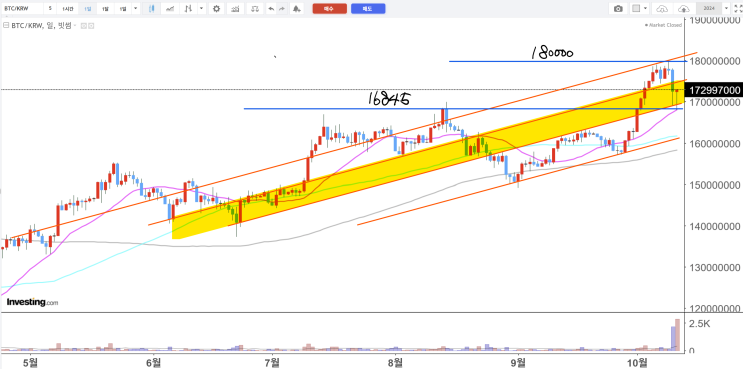Viewport: 743px width, 369px height.
Task: Click the chart layout square icon
Action: tap(636, 9)
